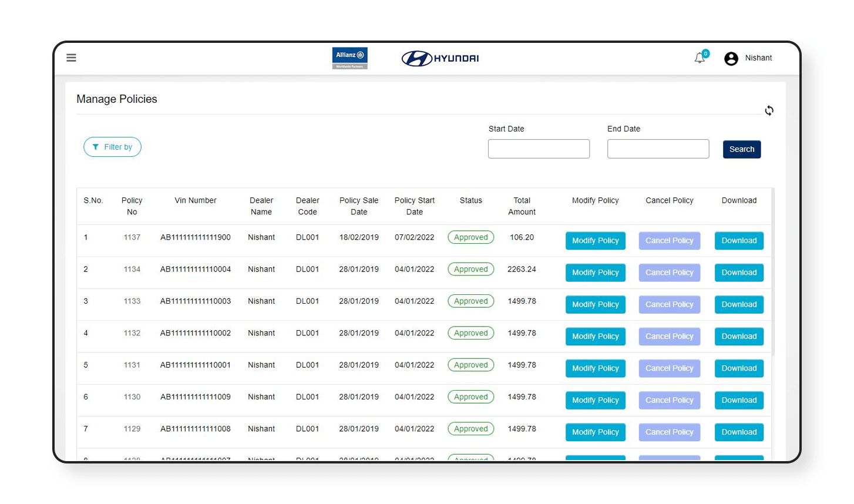Select policy number 1132
Screen dimensions: 854x504
132,333
